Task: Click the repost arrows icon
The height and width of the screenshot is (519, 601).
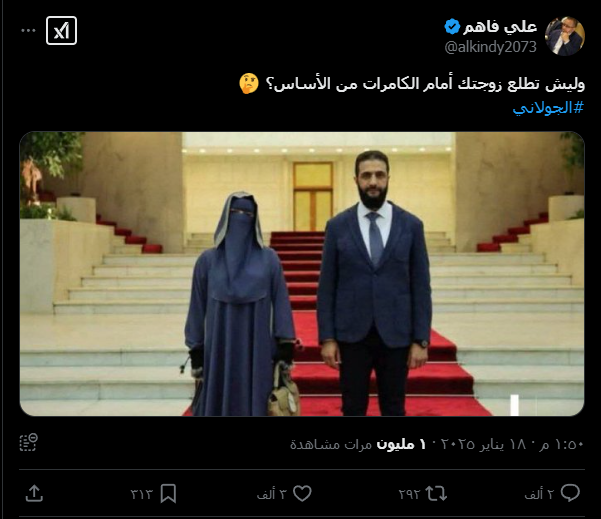Action: coord(436,493)
